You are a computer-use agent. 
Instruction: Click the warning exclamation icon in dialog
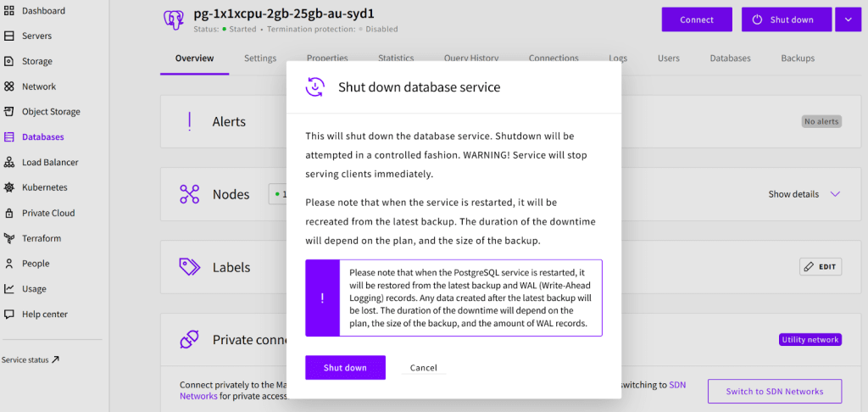click(x=322, y=298)
